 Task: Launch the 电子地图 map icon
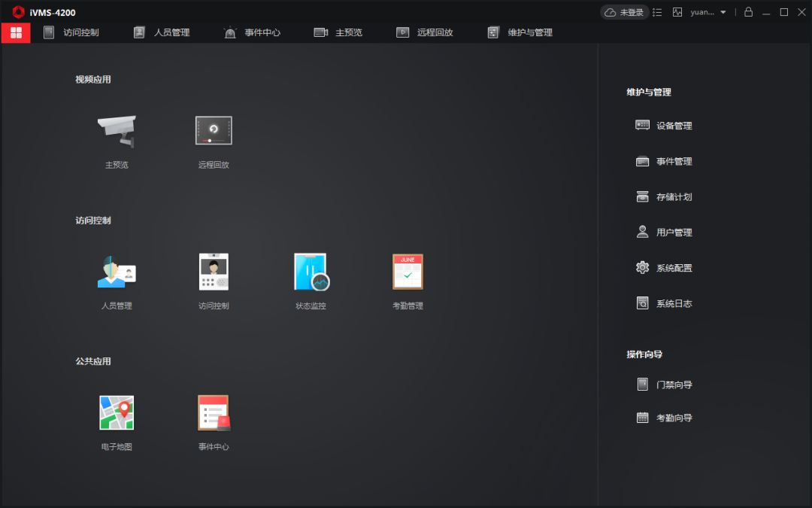click(117, 413)
